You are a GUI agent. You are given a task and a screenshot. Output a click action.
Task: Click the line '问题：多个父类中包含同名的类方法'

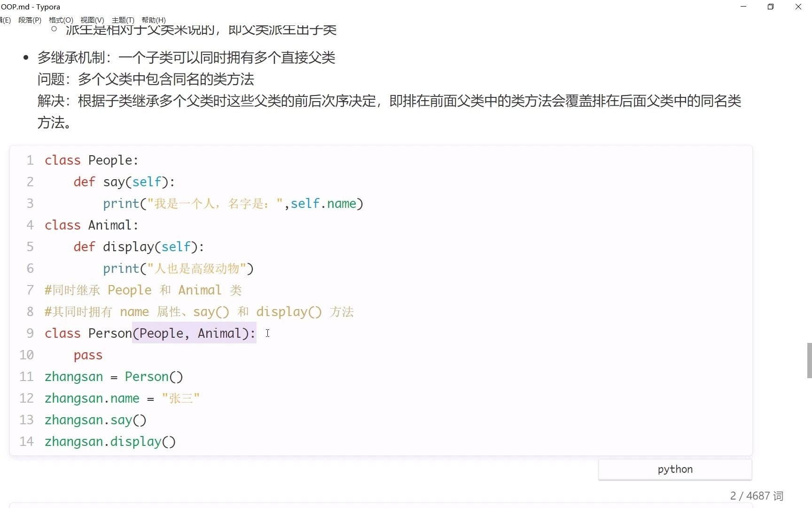[x=146, y=79]
